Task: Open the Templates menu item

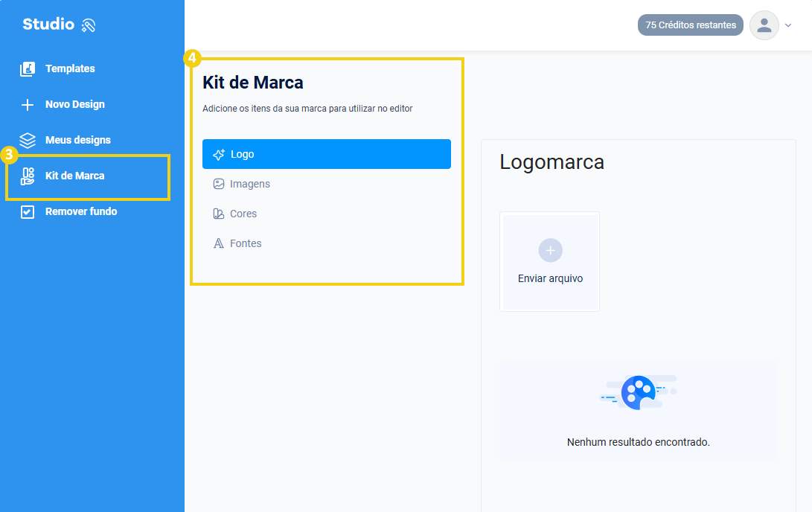Action: point(70,69)
